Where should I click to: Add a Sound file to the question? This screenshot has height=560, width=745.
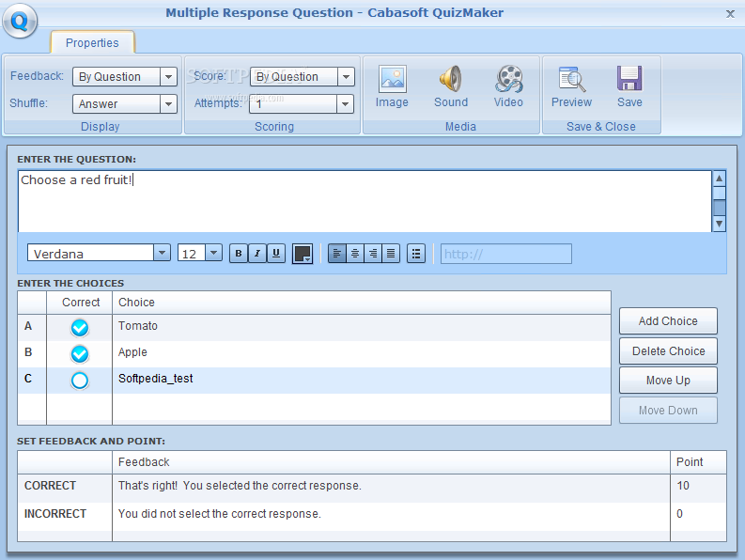coord(451,86)
